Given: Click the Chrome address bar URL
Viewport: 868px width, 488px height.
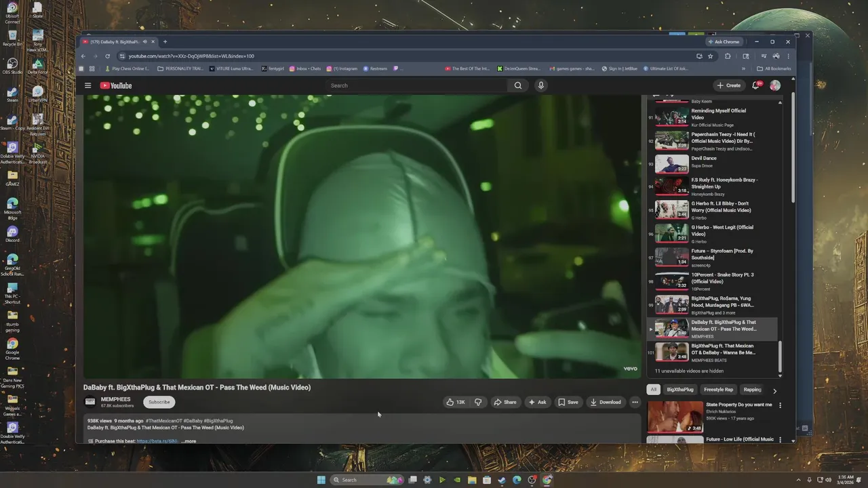Looking at the screenshot, I should pyautogui.click(x=191, y=56).
